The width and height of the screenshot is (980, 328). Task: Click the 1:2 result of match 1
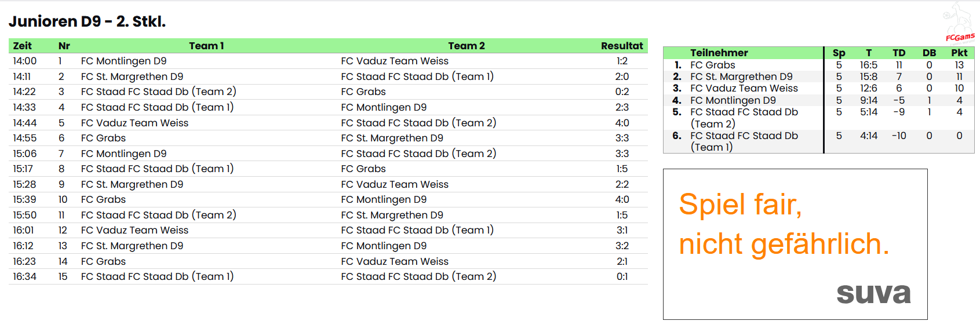(x=622, y=61)
